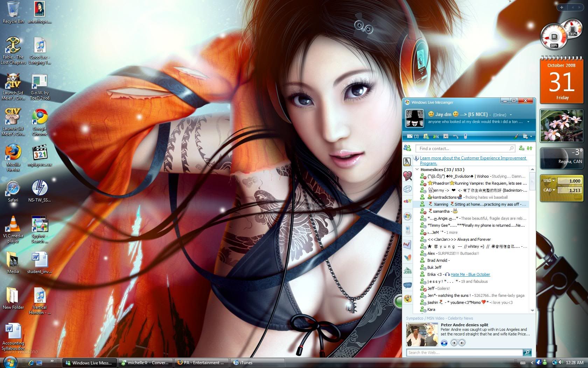Open the Windows logo sidebar tab
The width and height of the screenshot is (588, 368).
point(407,216)
